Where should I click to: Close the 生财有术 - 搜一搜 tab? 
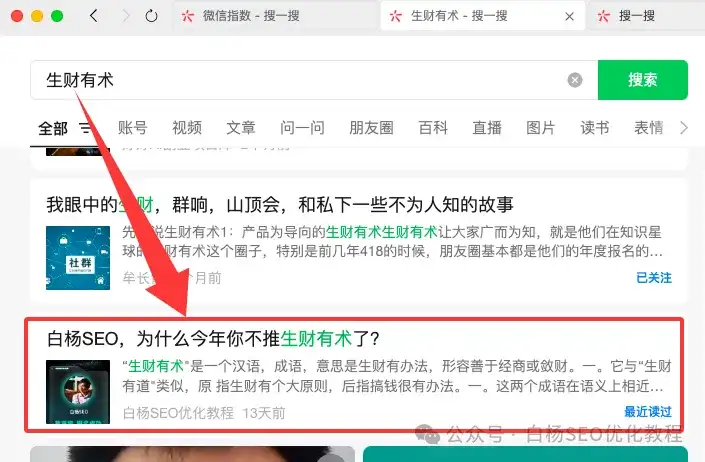point(569,17)
